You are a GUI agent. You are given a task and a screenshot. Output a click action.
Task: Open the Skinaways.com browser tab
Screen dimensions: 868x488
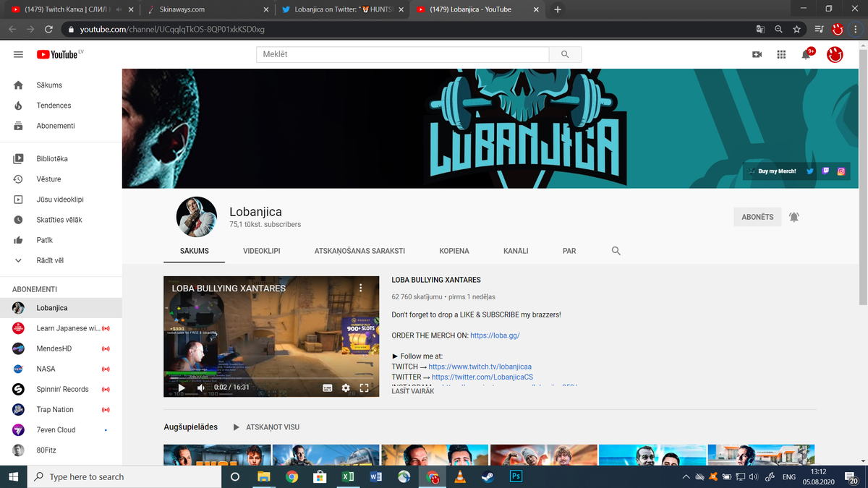206,9
